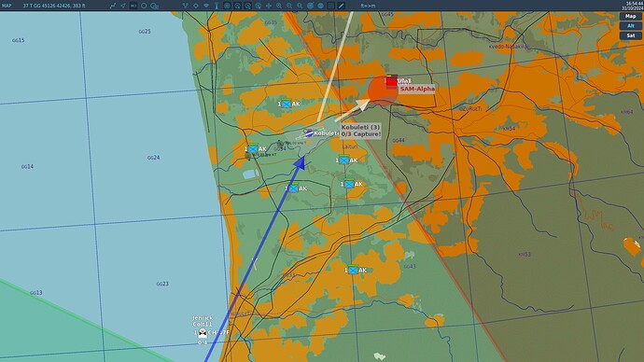Switch to Map view mode
644x362 pixels.
[x=630, y=17]
